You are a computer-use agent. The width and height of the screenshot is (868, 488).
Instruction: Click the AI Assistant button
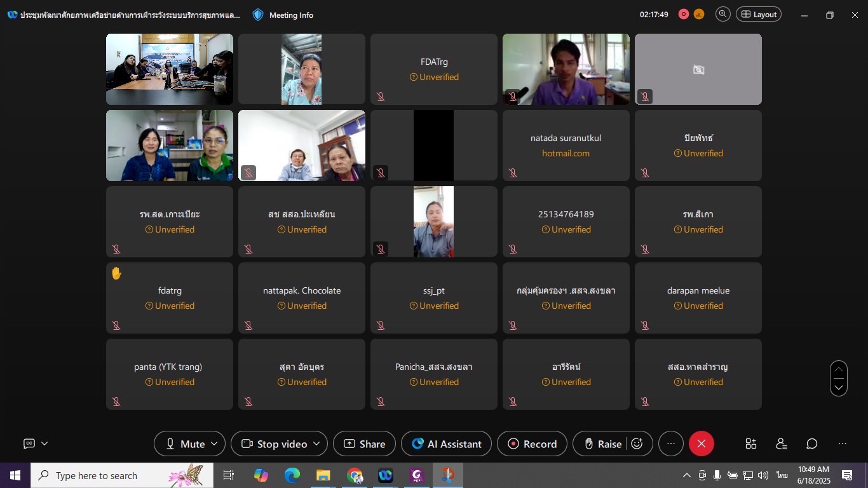[446, 444]
